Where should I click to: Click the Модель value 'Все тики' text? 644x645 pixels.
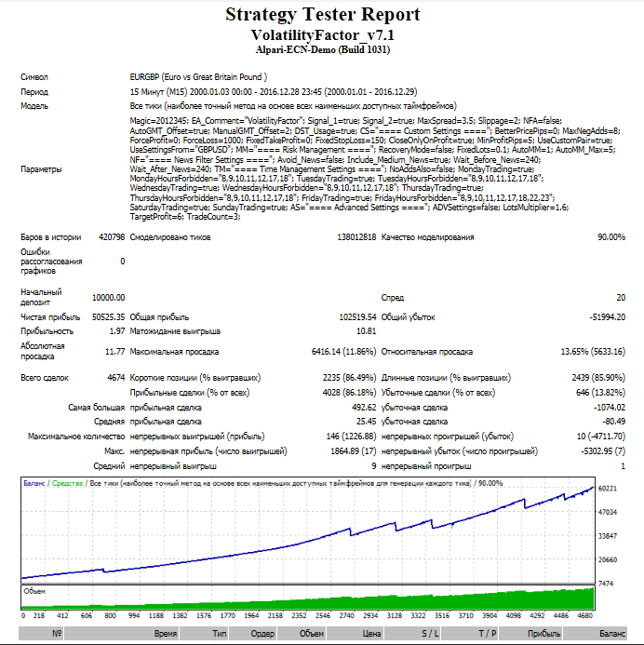(293, 106)
